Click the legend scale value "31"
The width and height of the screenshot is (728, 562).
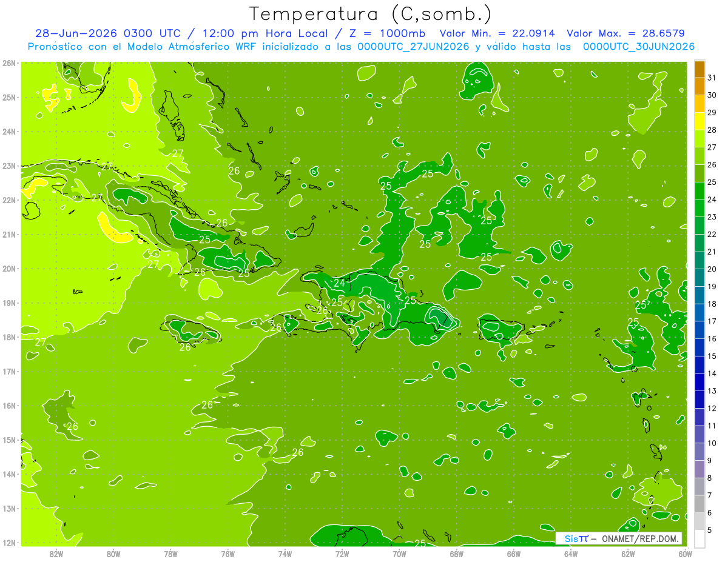click(x=712, y=78)
